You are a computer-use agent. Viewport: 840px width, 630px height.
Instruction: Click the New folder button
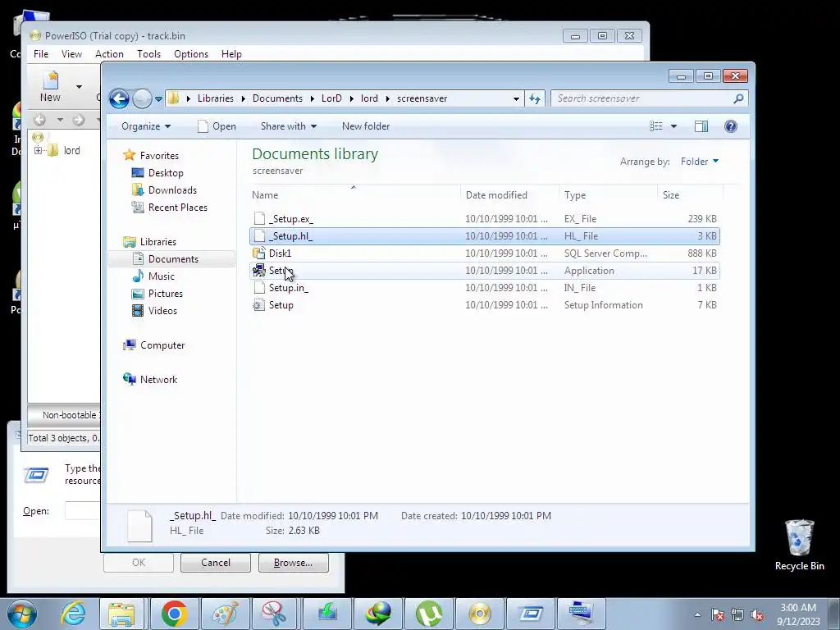(366, 126)
